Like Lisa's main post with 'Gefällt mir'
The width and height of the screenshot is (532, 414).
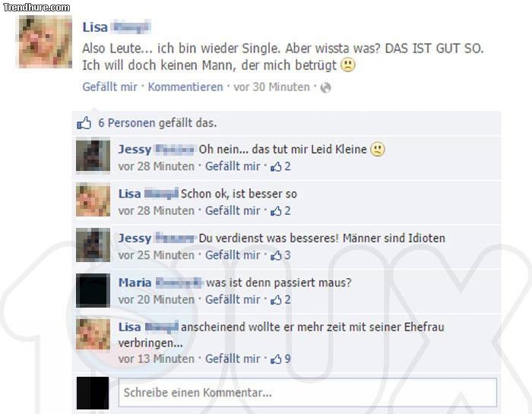coord(110,87)
